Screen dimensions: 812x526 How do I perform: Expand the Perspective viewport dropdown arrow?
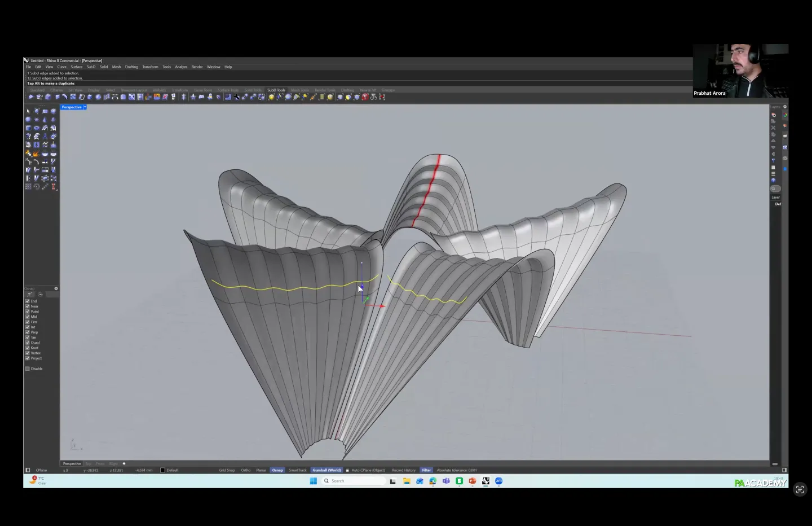click(x=85, y=107)
